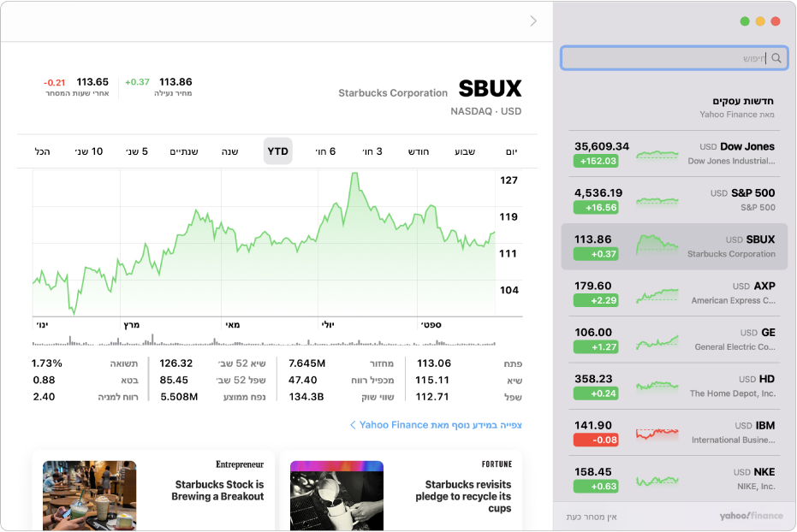Select the SBUX watchlist row
Screen dimensions: 797x532
pos(674,246)
